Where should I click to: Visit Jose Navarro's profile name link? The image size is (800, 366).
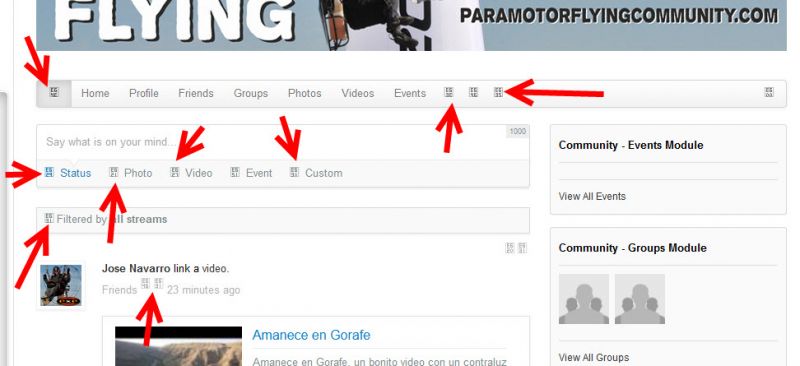(136, 269)
